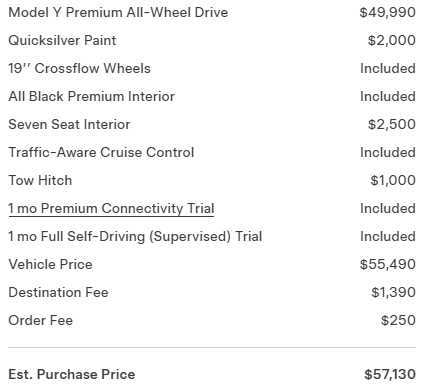Select the $2,000 paint price
427x387 pixels.
coord(392,41)
